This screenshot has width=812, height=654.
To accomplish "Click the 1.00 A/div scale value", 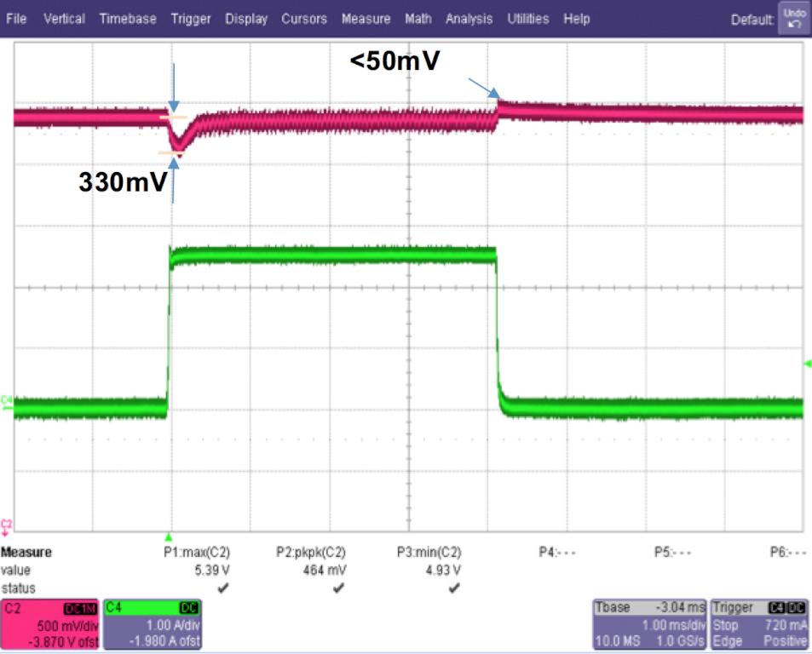I will coord(173,625).
